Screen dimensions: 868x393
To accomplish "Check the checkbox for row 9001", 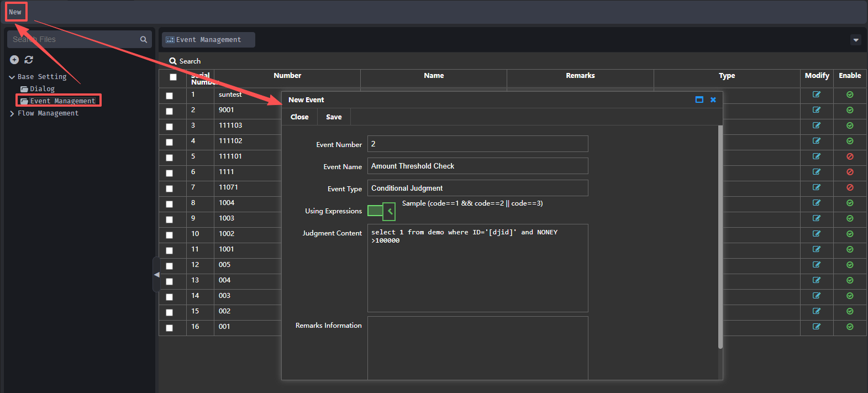I will 169,111.
